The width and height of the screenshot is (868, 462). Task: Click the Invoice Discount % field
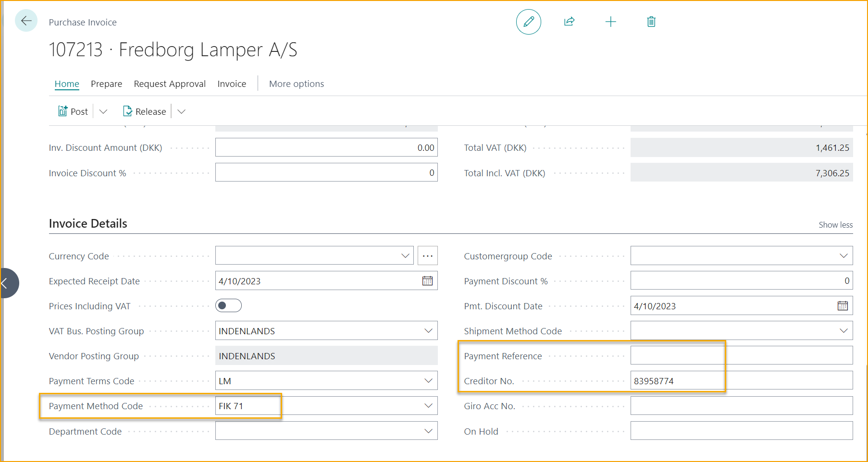tap(326, 172)
